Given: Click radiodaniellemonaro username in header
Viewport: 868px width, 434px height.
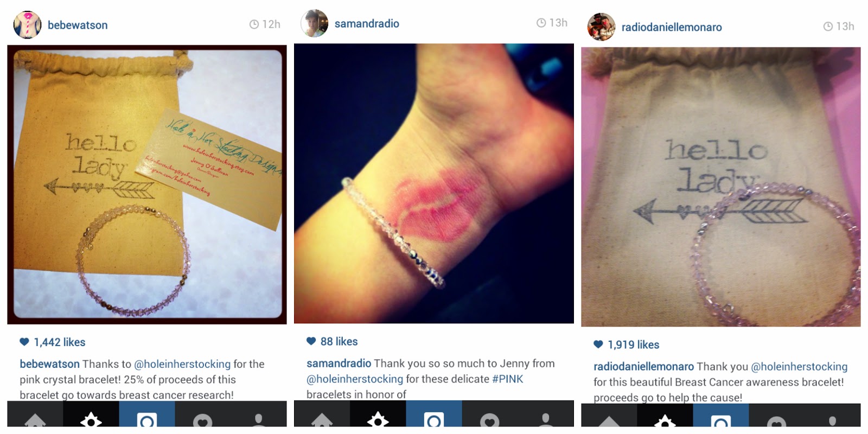Looking at the screenshot, I should click(x=672, y=27).
